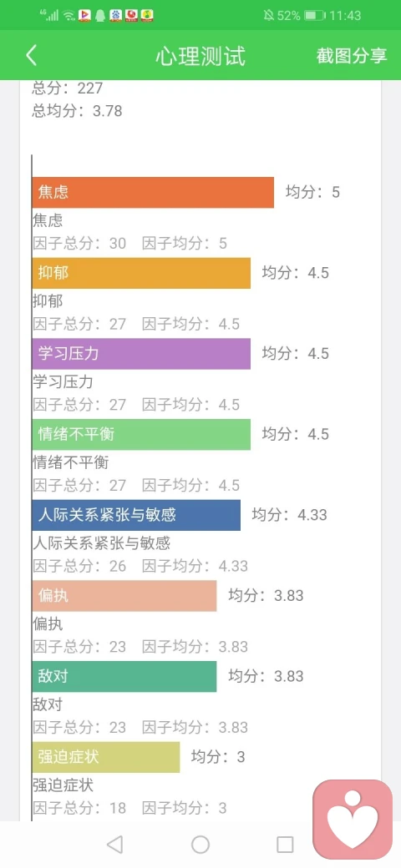Image resolution: width=401 pixels, height=868 pixels.
Task: Tap Android back triangle navigation button
Action: (x=114, y=844)
